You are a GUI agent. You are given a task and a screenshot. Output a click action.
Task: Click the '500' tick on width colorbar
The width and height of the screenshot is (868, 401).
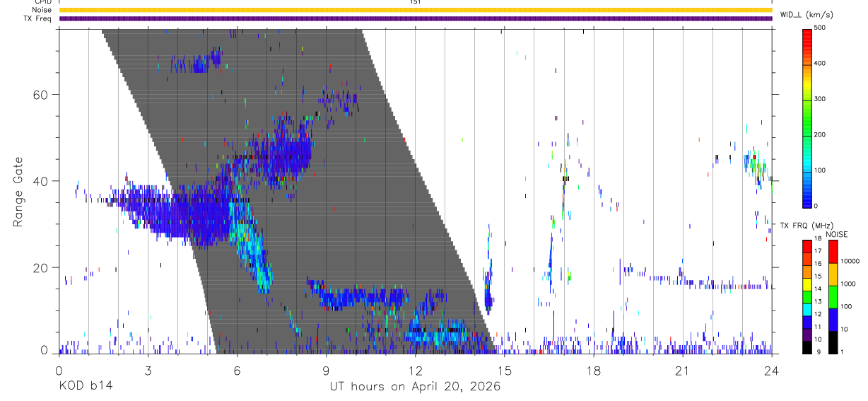click(x=820, y=28)
